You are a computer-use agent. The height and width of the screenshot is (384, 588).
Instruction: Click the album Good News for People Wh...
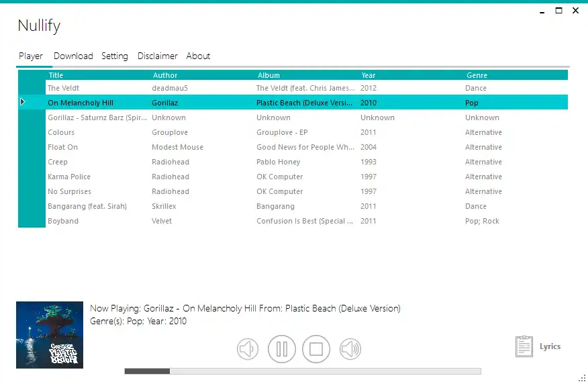tap(305, 147)
